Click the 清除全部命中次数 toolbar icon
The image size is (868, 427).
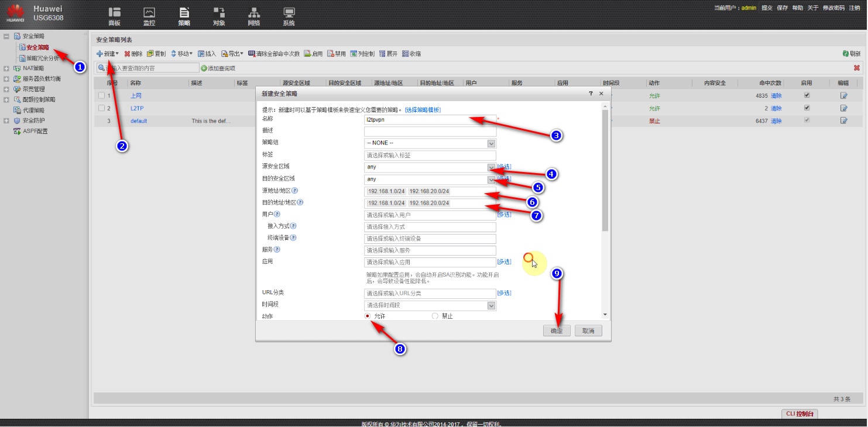pyautogui.click(x=252, y=54)
